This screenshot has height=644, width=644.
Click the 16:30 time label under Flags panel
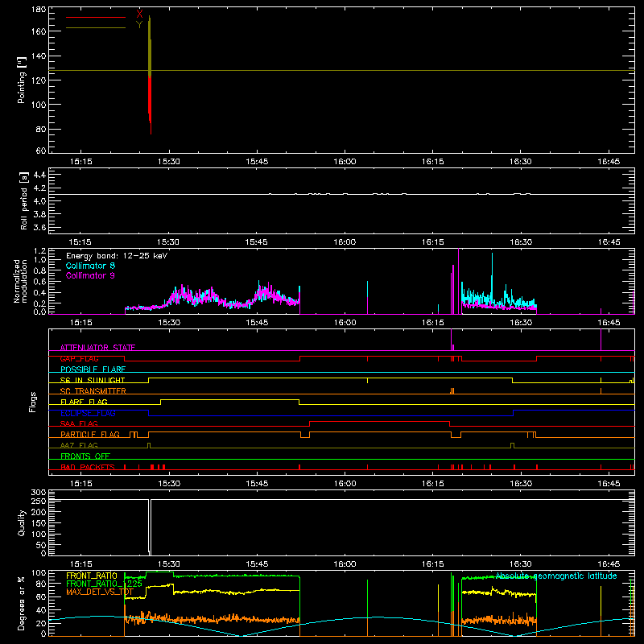(x=520, y=484)
